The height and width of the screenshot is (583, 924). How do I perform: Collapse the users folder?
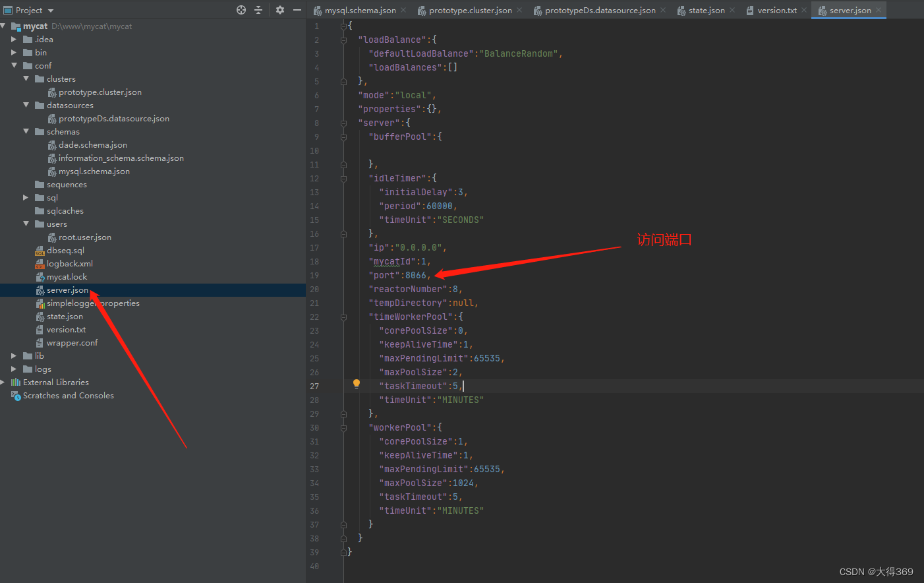click(26, 224)
